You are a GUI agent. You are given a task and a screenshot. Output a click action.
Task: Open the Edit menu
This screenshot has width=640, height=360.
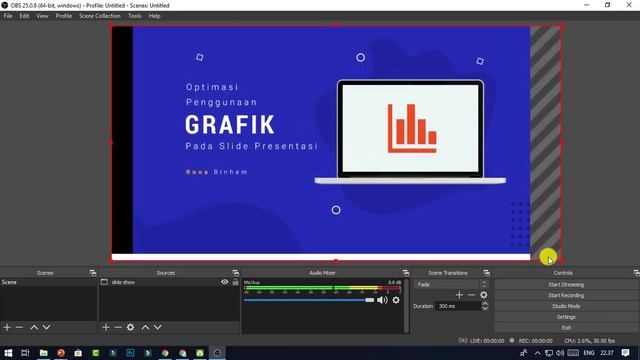click(24, 16)
